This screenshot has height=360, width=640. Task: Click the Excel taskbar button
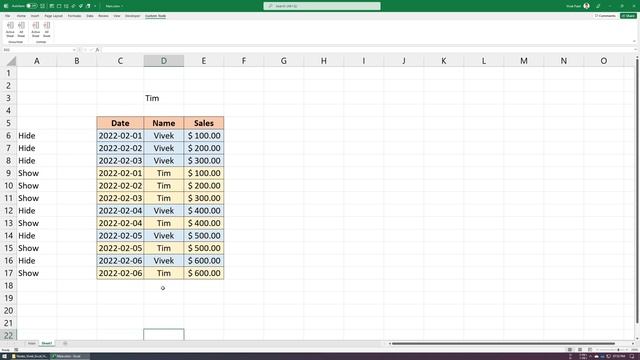click(69, 356)
